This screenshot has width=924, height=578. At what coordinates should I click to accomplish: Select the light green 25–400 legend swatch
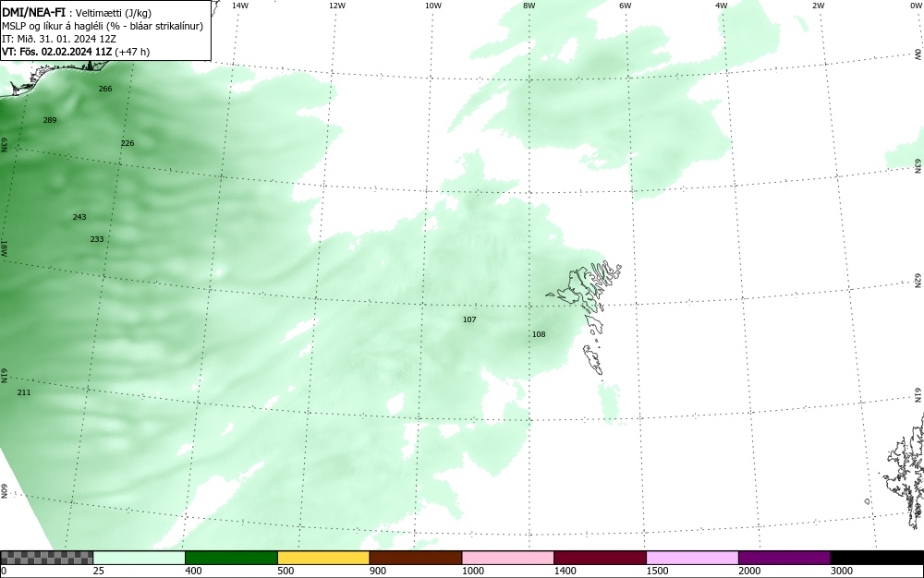(140, 558)
